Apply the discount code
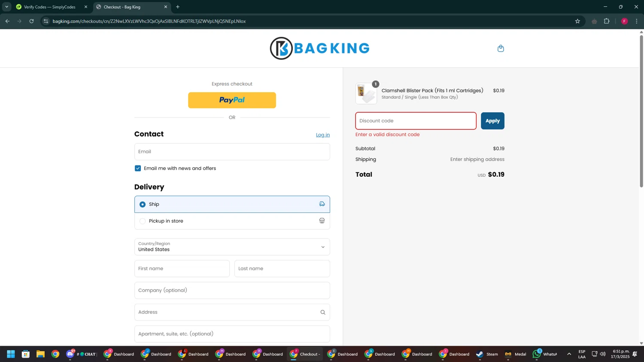Image resolution: width=644 pixels, height=362 pixels. point(492,121)
